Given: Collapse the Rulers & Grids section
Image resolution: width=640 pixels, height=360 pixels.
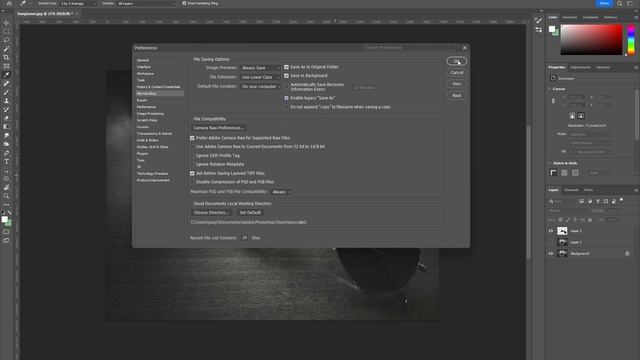Looking at the screenshot, I should (x=549, y=163).
